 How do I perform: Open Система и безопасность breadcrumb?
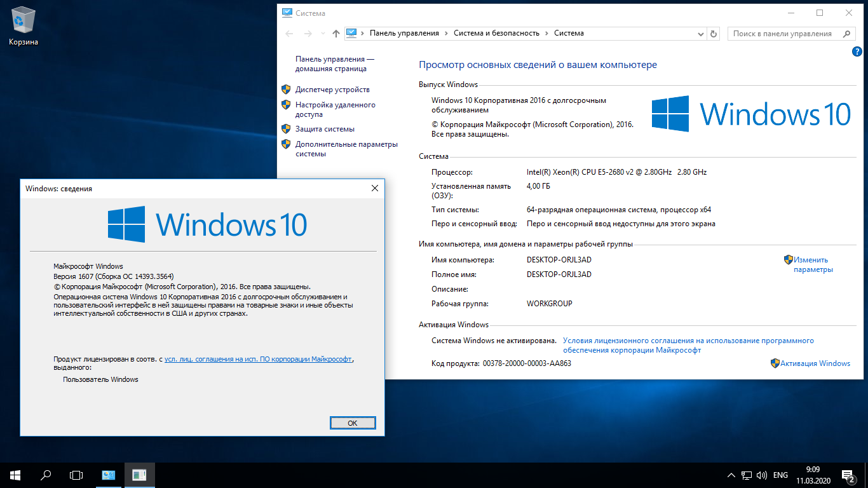tap(496, 33)
